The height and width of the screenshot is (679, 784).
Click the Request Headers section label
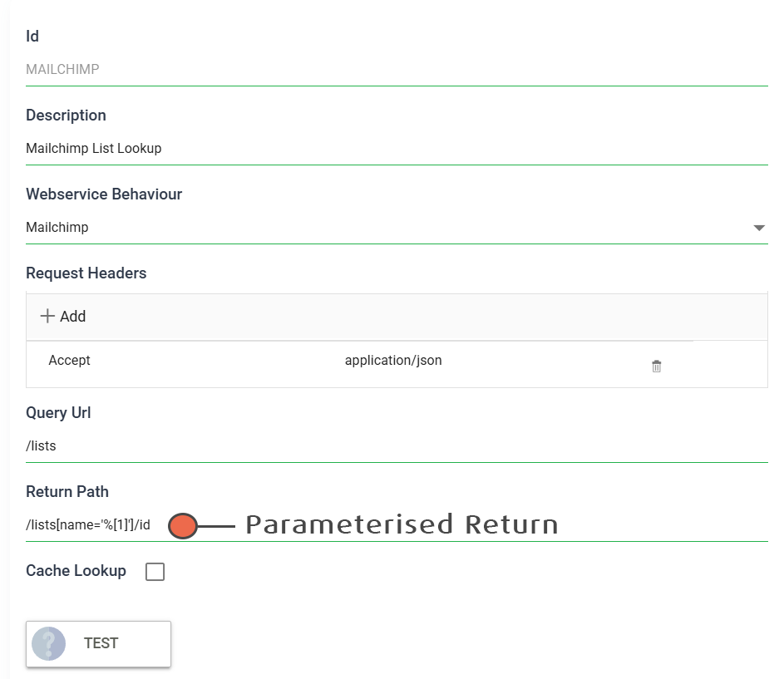tap(86, 273)
